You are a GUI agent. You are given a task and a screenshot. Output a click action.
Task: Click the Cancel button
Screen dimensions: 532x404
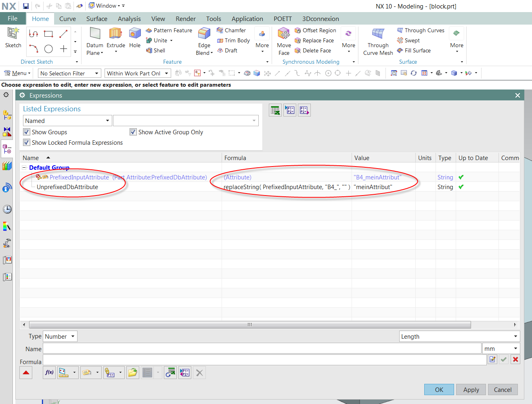pyautogui.click(x=503, y=389)
